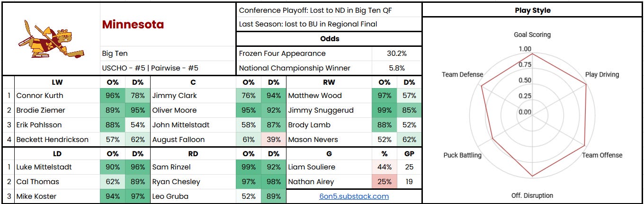This screenshot has width=644, height=204.
Task: Select the Play Style header
Action: [x=532, y=10]
